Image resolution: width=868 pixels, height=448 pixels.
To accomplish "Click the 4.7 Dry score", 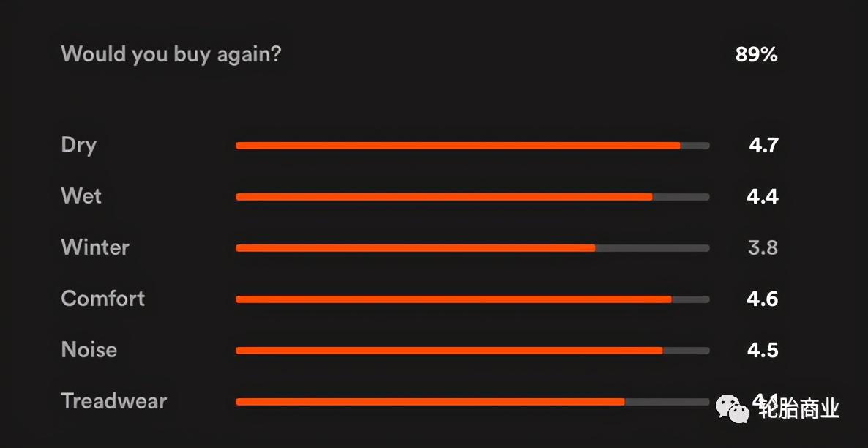I will pyautogui.click(x=763, y=146).
